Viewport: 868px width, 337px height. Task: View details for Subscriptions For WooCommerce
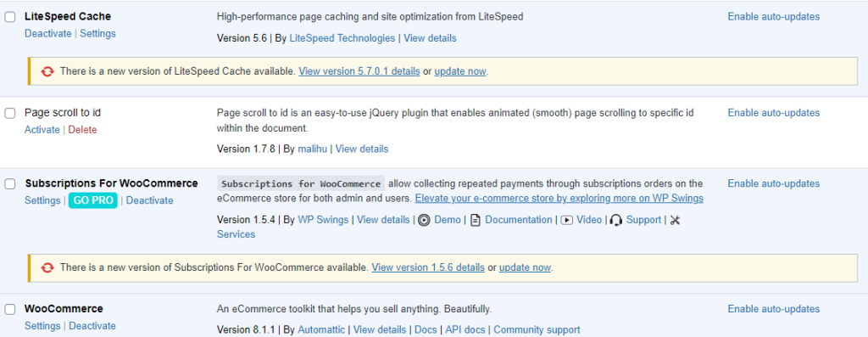point(383,220)
